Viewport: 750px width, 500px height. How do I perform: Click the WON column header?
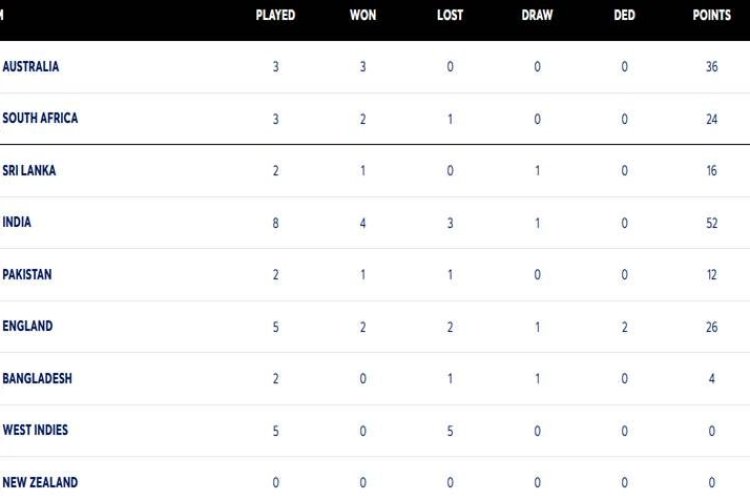click(x=363, y=16)
